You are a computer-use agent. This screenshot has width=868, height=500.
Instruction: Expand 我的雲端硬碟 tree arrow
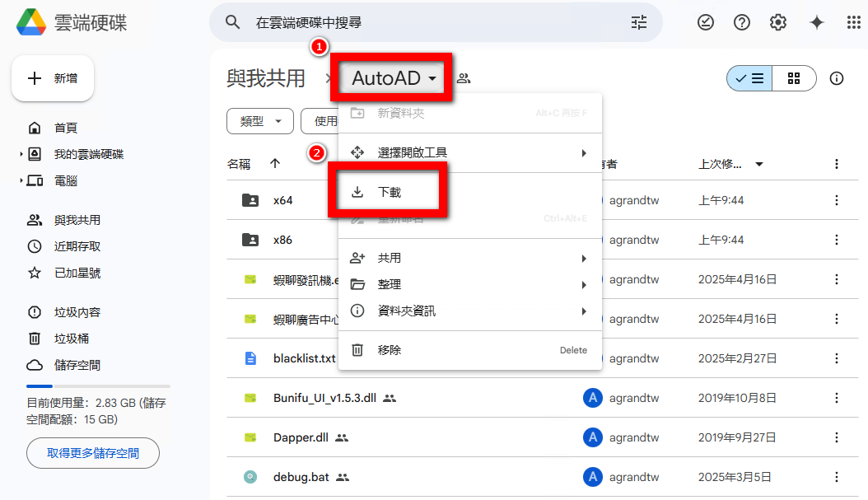point(21,154)
